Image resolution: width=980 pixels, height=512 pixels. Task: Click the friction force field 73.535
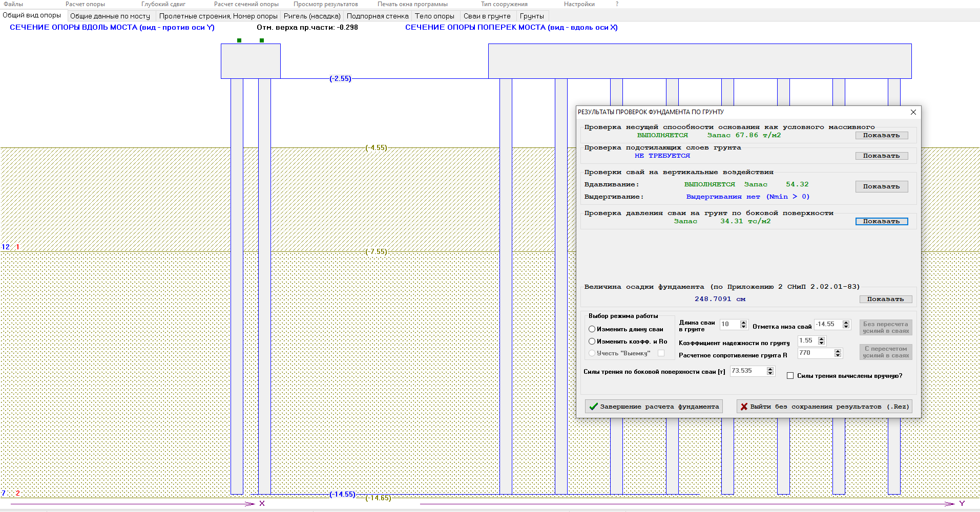748,371
